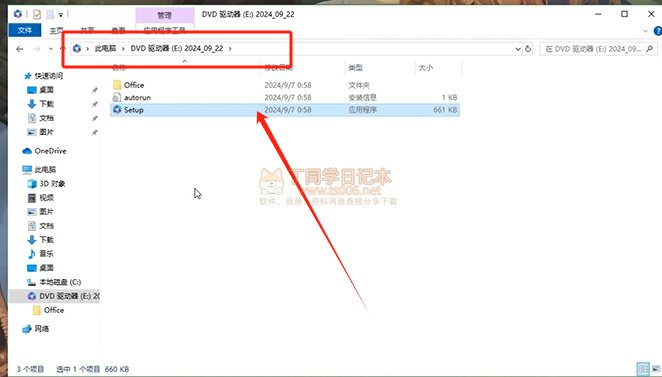
Task: Click the properties quick access toolbar icon
Action: coord(37,14)
